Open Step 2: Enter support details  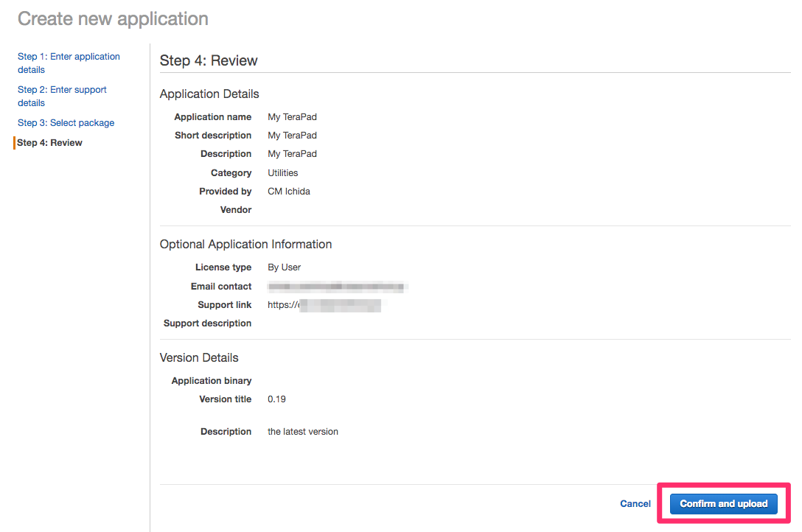click(x=62, y=96)
